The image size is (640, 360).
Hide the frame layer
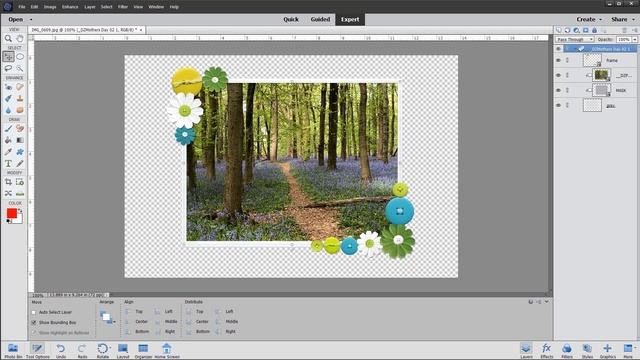[559, 60]
